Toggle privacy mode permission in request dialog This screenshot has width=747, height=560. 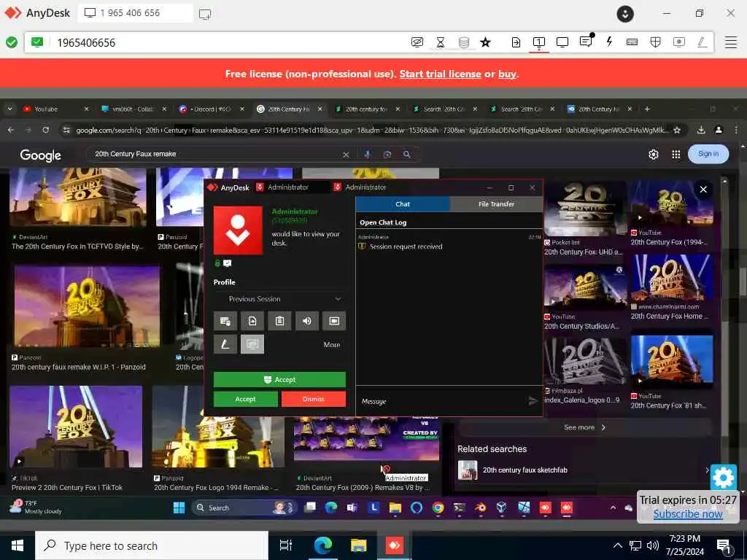coord(252,344)
